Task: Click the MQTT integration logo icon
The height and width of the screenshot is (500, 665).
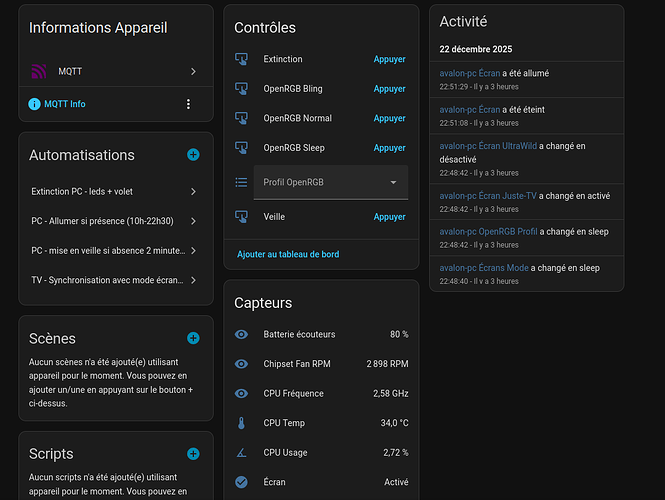Action: pos(39,72)
